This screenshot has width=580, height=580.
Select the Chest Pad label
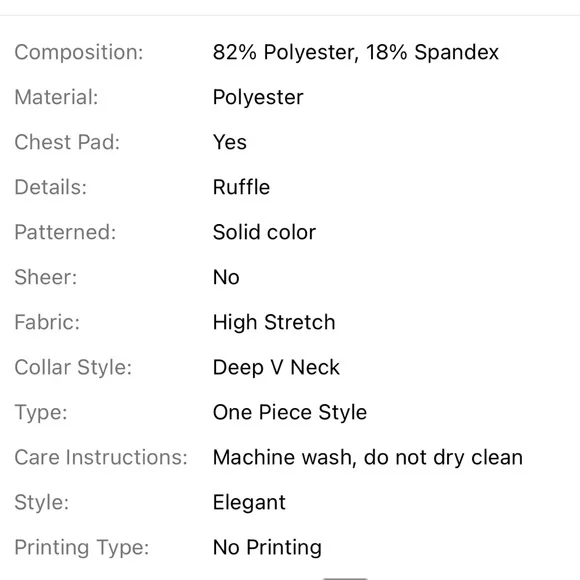point(67,142)
